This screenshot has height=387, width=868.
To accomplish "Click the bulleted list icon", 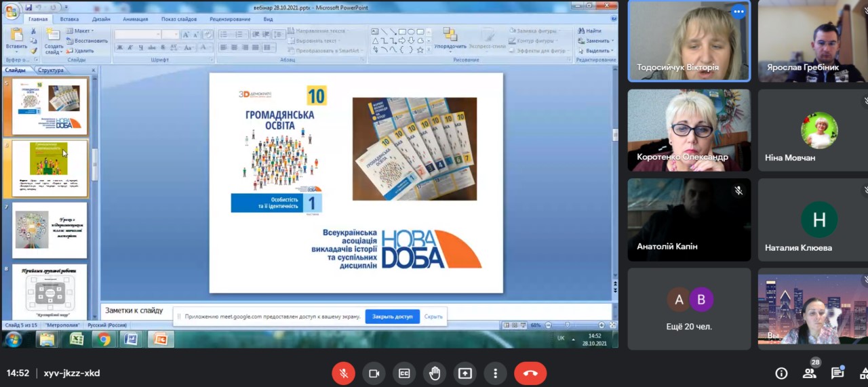I will click(x=225, y=34).
